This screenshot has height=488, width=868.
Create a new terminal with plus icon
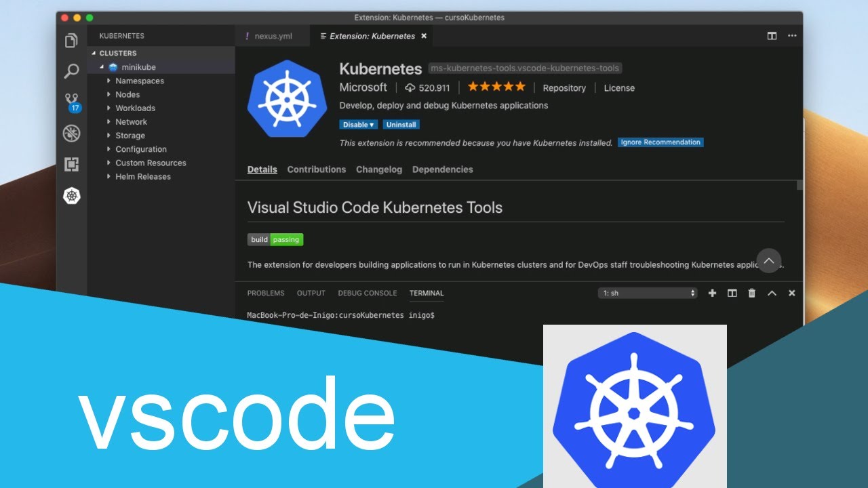pos(712,293)
